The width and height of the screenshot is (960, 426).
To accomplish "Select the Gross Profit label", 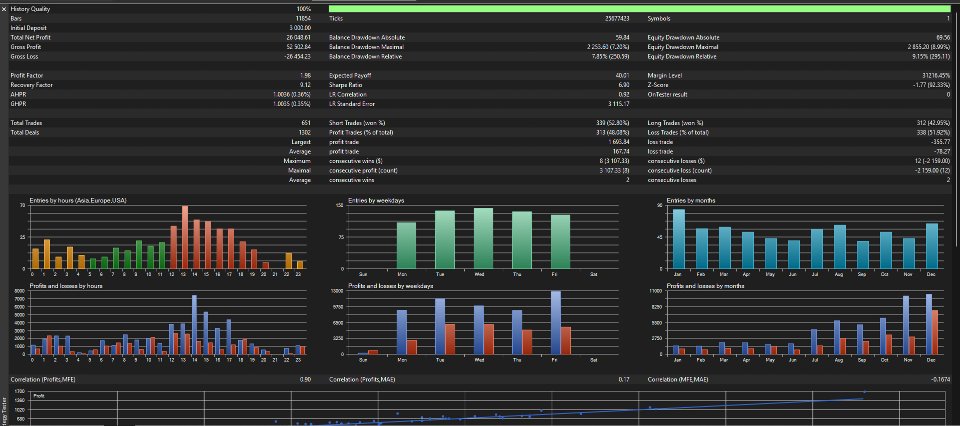I will click(24, 47).
